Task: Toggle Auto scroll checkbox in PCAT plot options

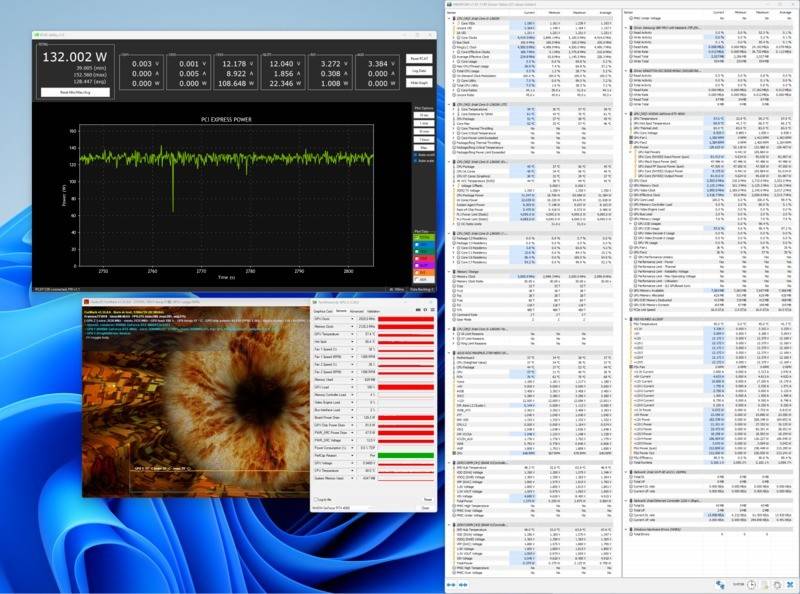Action: click(415, 155)
